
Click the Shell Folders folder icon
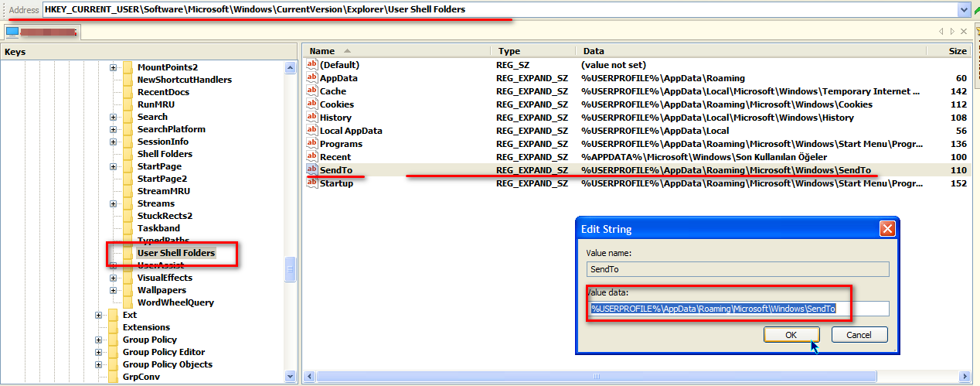128,154
